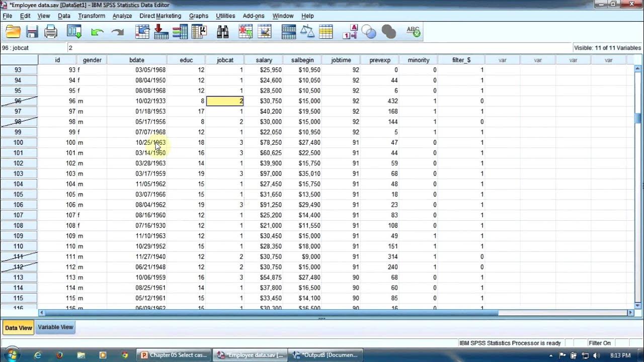This screenshot has height=362, width=644.
Task: Click the vertical scrollbar up arrow
Action: click(638, 69)
